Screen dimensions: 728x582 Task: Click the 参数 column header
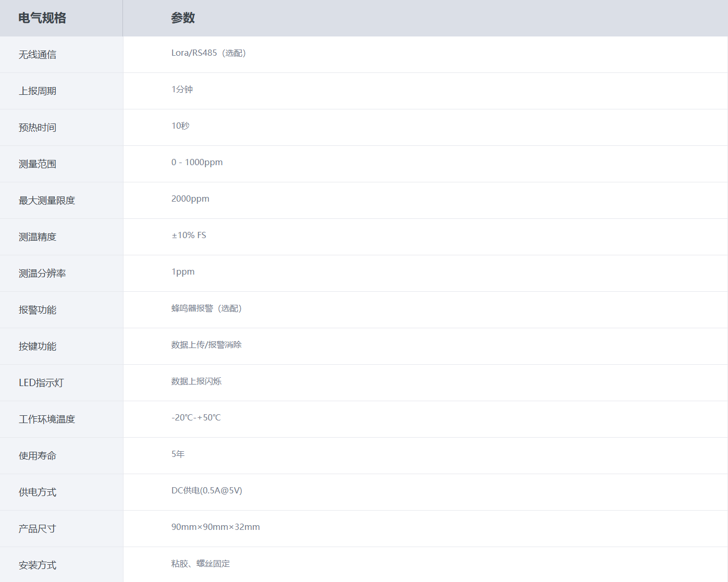tap(183, 18)
